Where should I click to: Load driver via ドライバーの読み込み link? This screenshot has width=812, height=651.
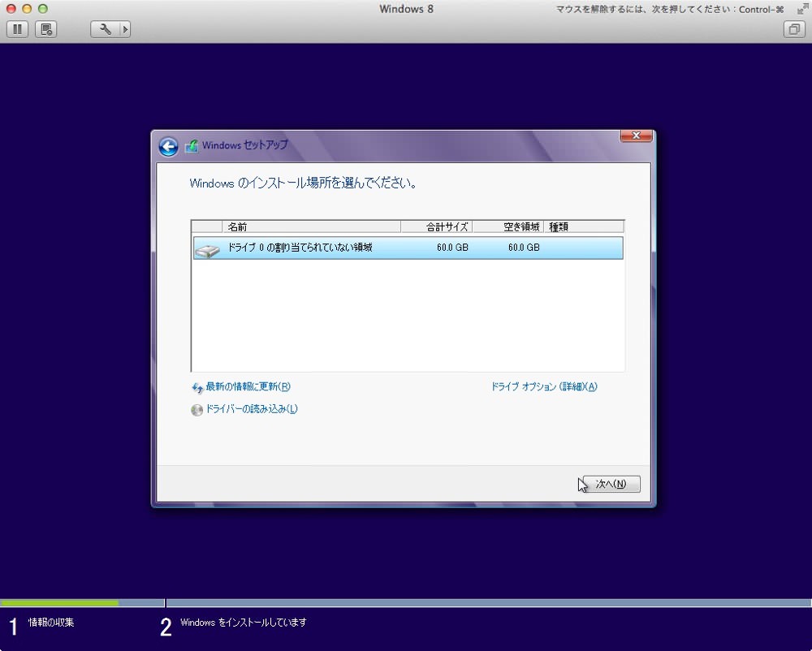tap(252, 409)
